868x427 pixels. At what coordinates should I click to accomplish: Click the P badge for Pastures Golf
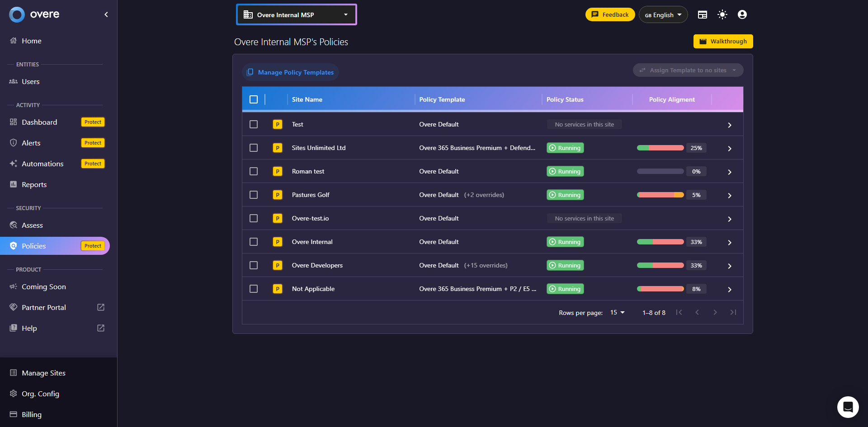(x=278, y=195)
